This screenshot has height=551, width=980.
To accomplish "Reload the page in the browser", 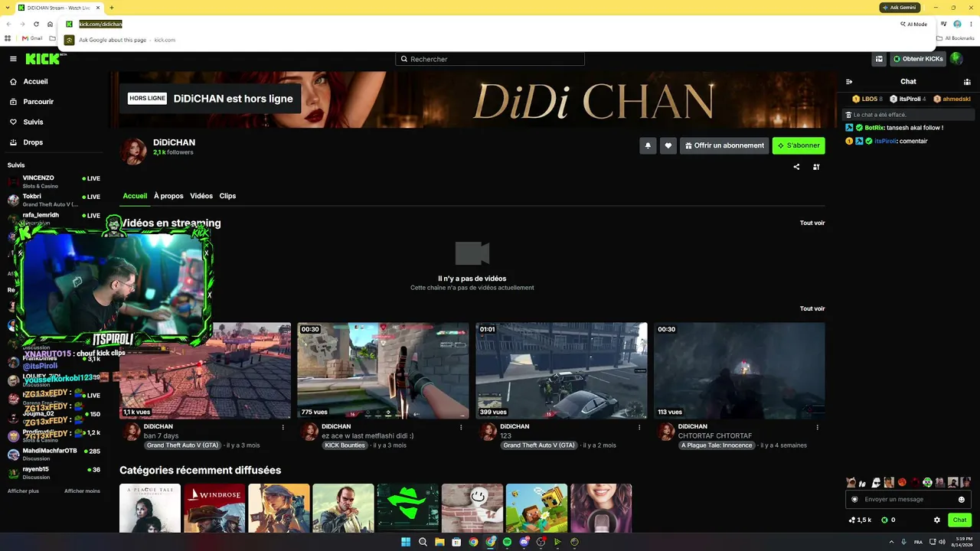I will click(x=36, y=24).
